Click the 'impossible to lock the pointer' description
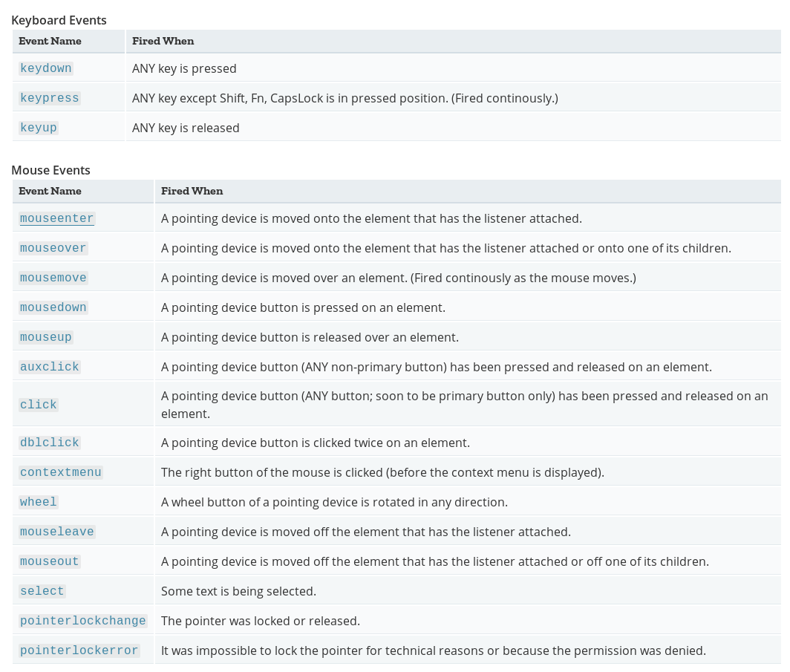Viewport: 790px width, 672px height. coord(434,651)
